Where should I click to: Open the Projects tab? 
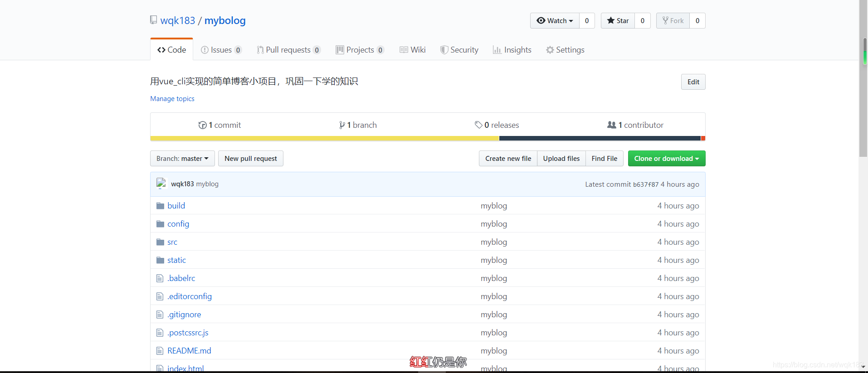pos(360,50)
